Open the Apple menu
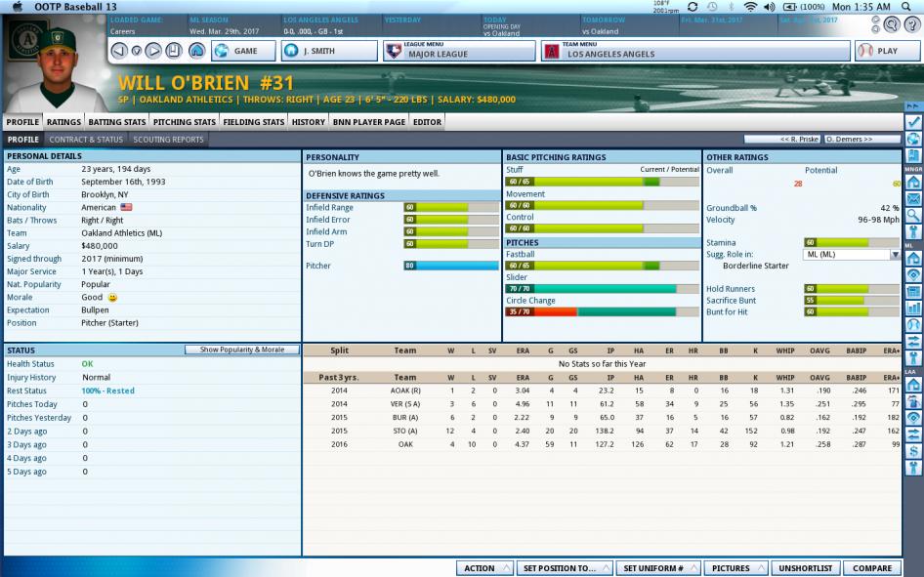Viewport: 924px width, 577px height. coord(17,7)
